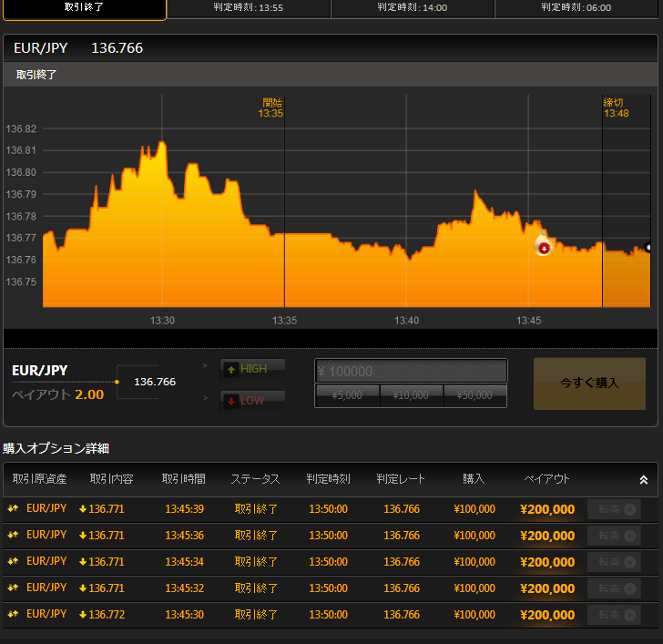Set amount with the ¥10,000 preset
This screenshot has width=663, height=644.
click(x=411, y=395)
